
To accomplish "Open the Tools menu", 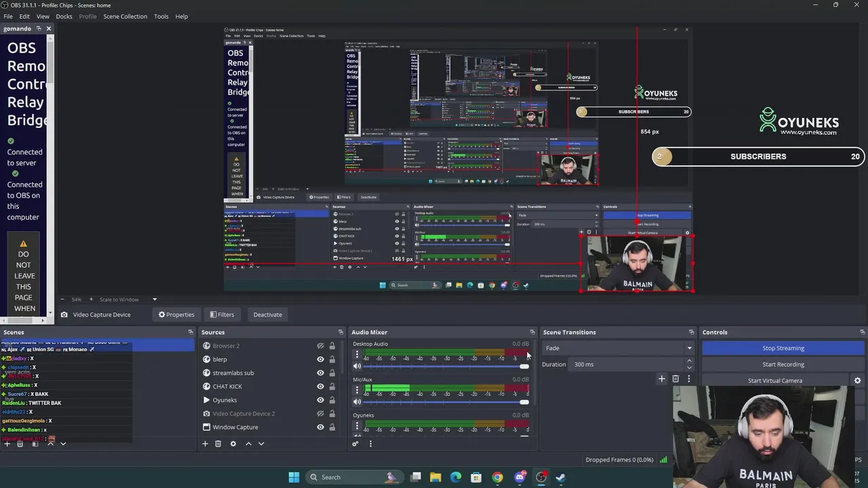I will coord(161,16).
